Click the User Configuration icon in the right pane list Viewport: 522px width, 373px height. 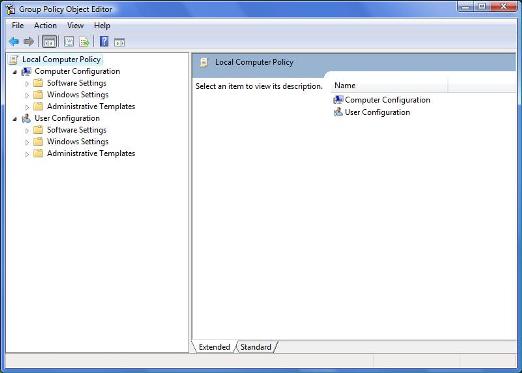tap(338, 112)
